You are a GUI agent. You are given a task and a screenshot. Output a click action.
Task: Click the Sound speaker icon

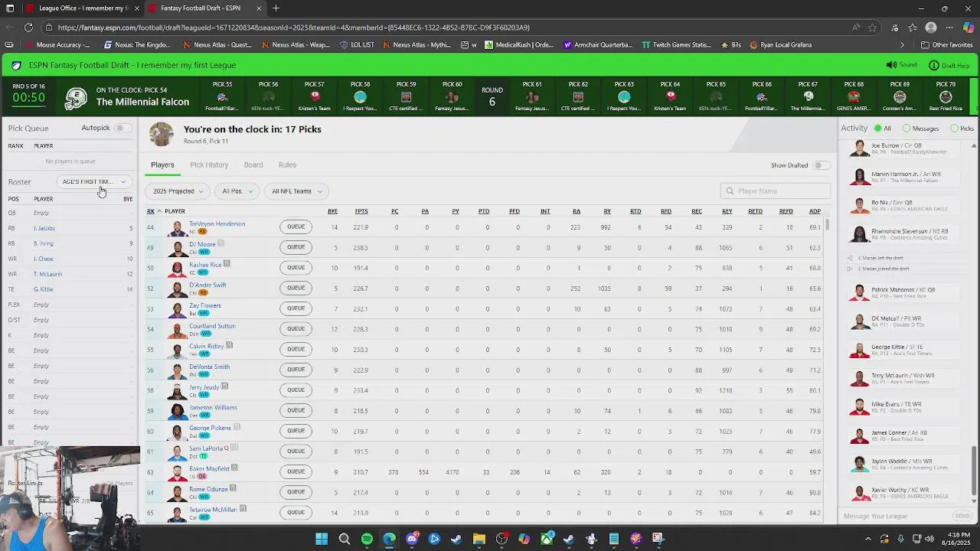click(891, 65)
